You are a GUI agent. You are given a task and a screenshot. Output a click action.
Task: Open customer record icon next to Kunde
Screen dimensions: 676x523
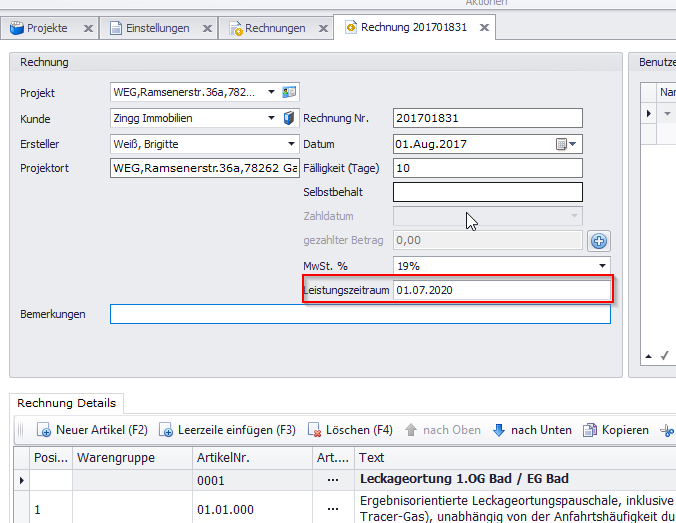pyautogui.click(x=290, y=118)
